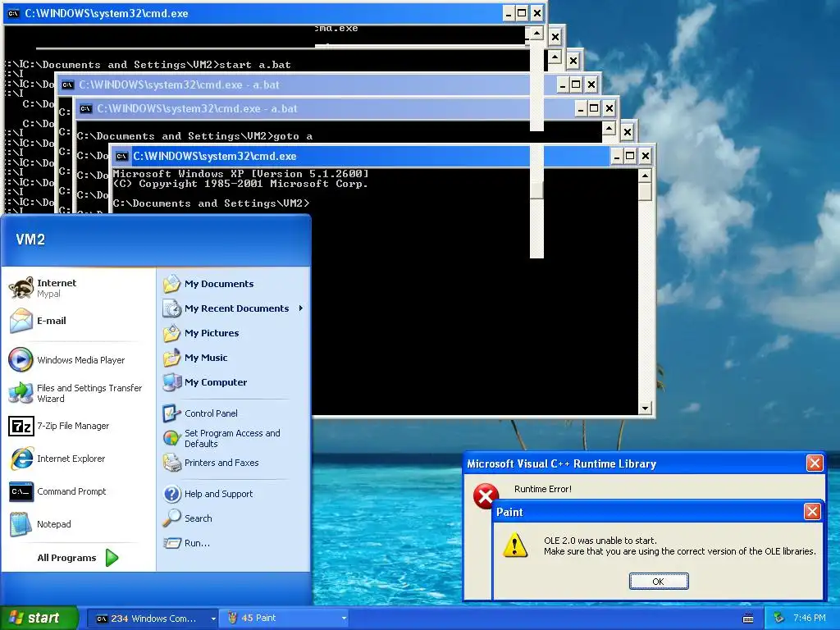Screen dimensions: 840x630
Task: Maximize the front cmd.exe window
Action: [x=630, y=156]
